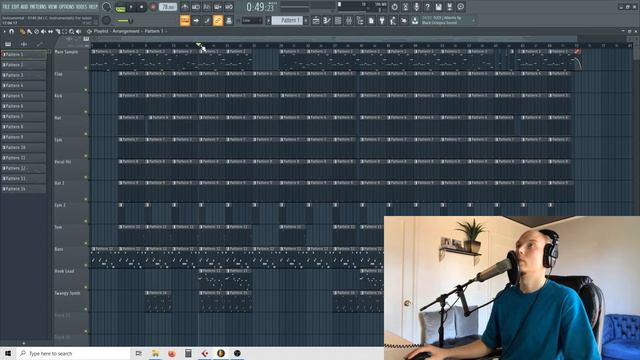Open the TOOLS menu

pyautogui.click(x=82, y=7)
